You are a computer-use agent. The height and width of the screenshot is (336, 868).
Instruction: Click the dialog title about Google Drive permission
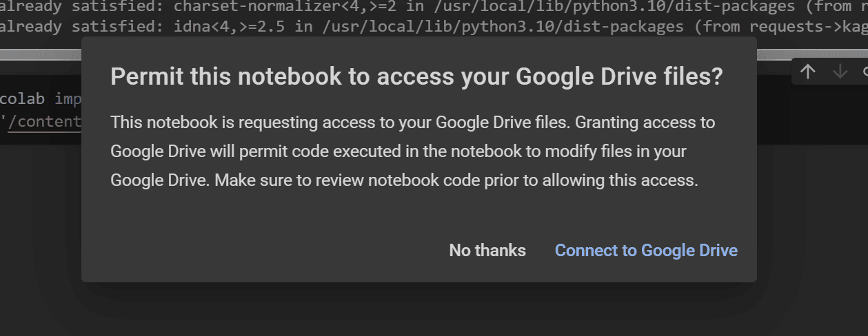416,76
